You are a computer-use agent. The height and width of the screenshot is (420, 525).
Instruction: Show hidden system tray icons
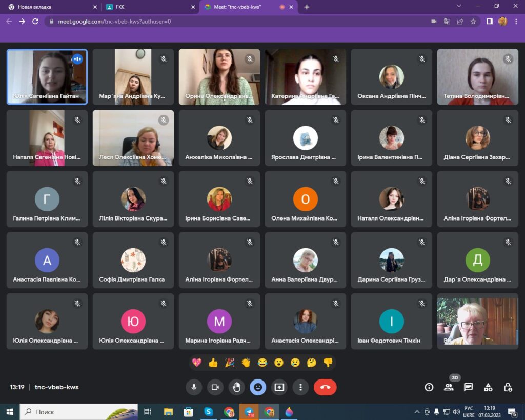click(417, 412)
